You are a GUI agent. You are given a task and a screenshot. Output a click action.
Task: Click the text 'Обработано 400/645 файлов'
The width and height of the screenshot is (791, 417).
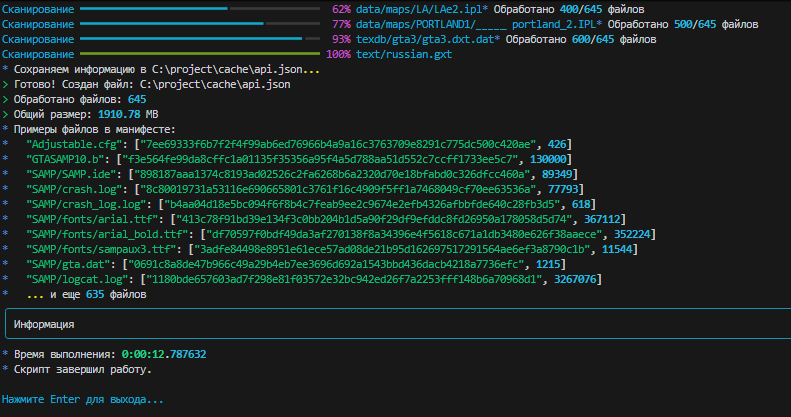pos(569,9)
